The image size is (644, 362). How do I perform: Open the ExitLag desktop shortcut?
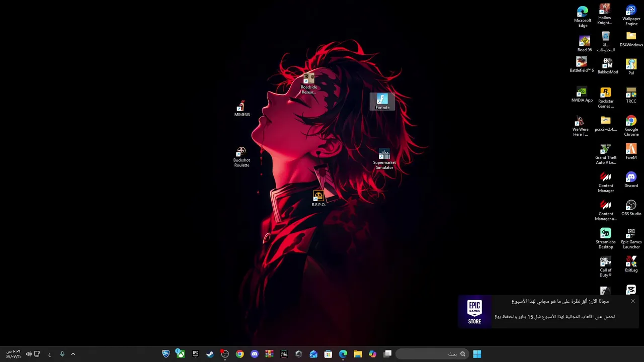pyautogui.click(x=631, y=264)
